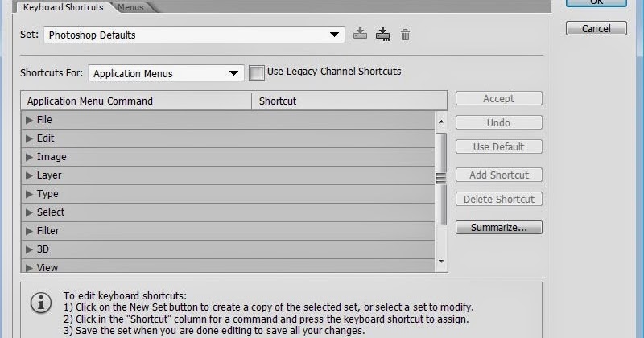Image resolution: width=644 pixels, height=338 pixels.
Task: Select the File row text
Action: pos(44,120)
